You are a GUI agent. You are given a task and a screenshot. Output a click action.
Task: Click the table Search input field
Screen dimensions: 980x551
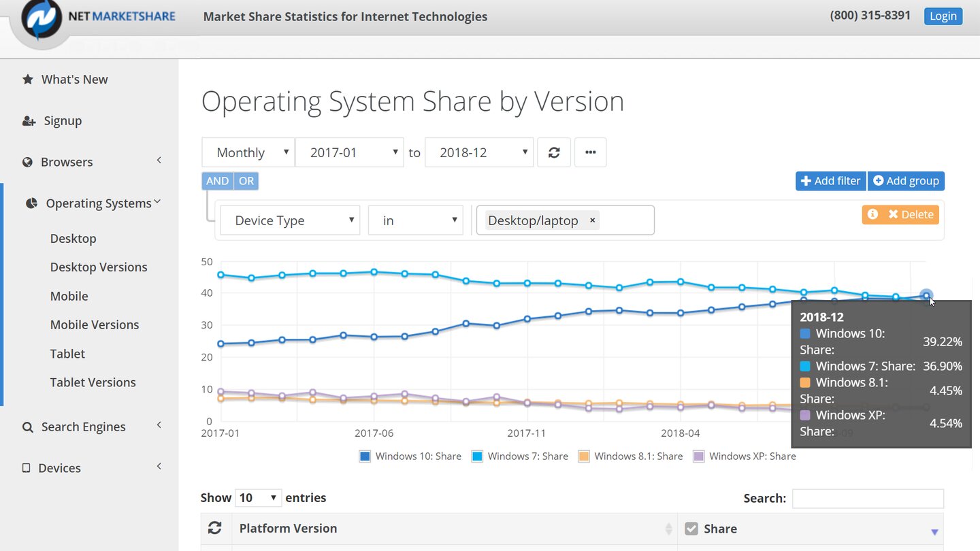[x=868, y=498]
